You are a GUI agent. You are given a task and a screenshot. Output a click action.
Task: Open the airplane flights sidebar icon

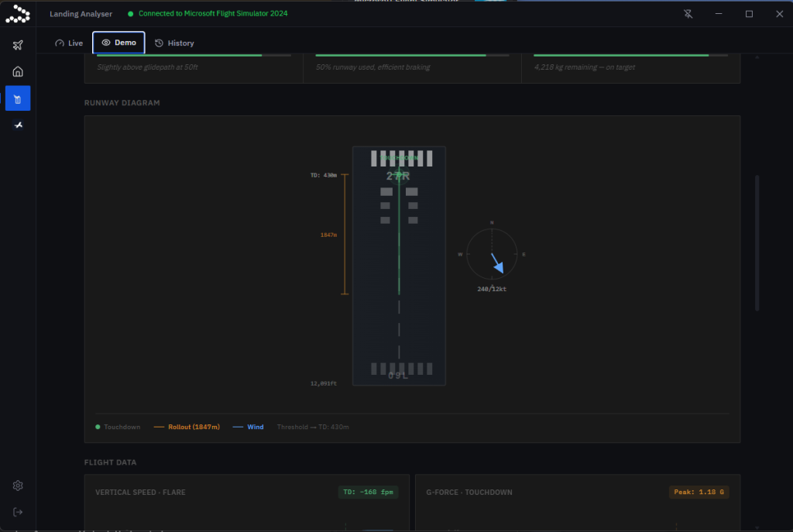click(18, 45)
